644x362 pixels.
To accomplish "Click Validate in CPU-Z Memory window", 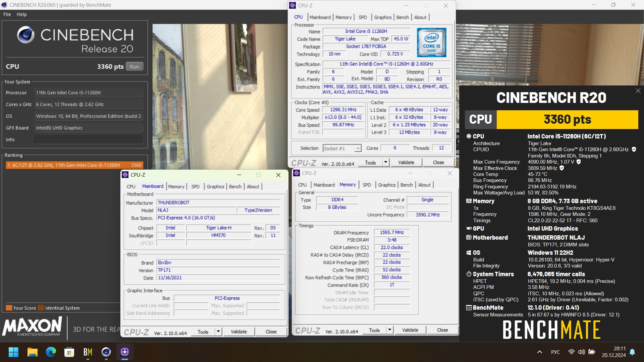I will click(x=410, y=330).
